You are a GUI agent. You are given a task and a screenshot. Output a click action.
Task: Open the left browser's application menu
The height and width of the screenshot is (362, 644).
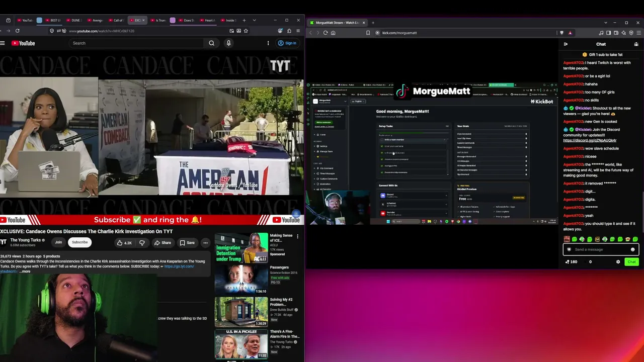point(298,31)
